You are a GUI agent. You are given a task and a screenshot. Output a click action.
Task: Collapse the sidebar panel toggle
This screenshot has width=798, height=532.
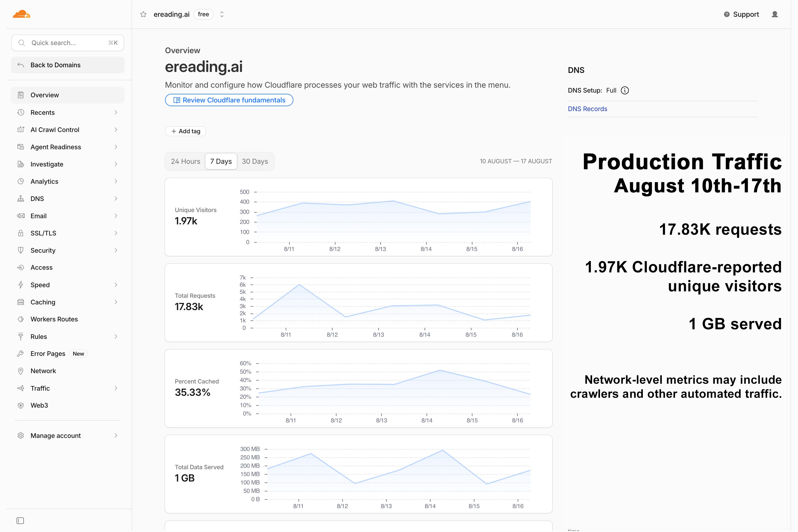click(20, 520)
